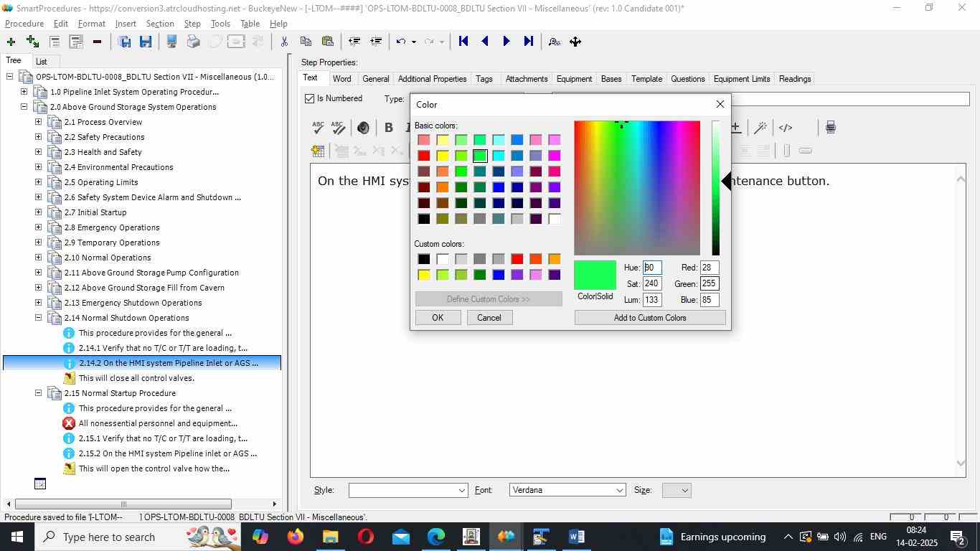This screenshot has width=980, height=551.
Task: Click Add to Custom Colors button
Action: pos(650,318)
